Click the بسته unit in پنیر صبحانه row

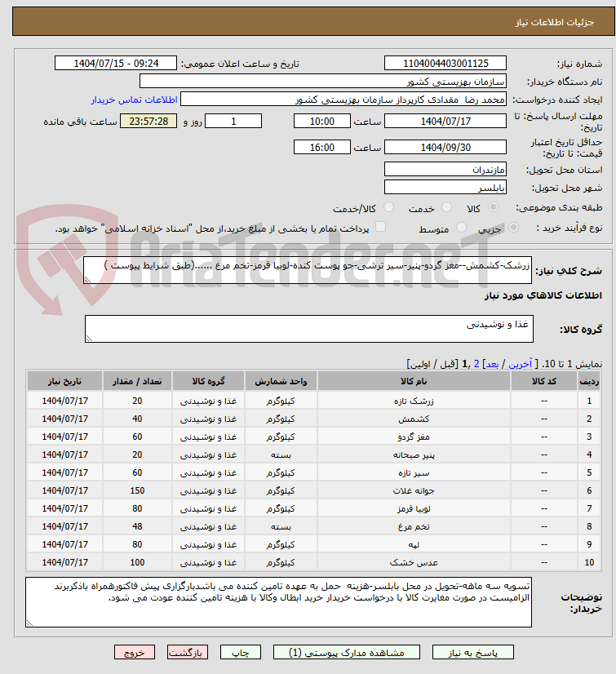[281, 455]
